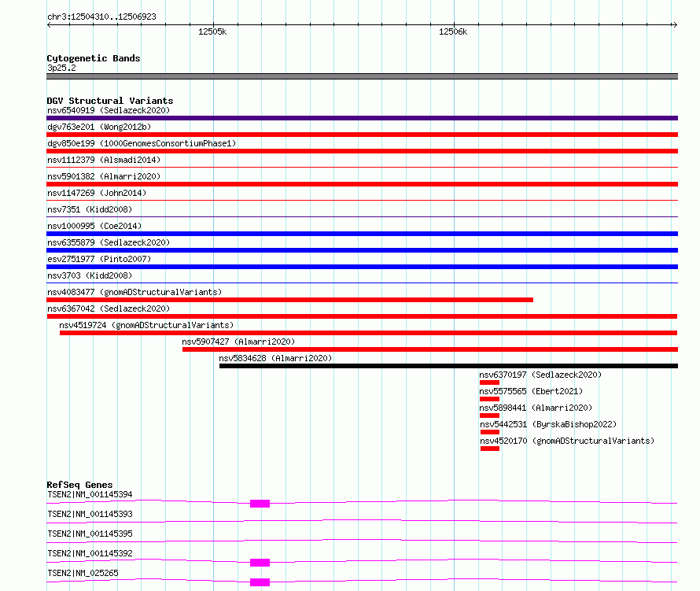Viewport: 700px width, 591px height.
Task: Select the red bar of dgv850e199
Action: tap(362, 151)
